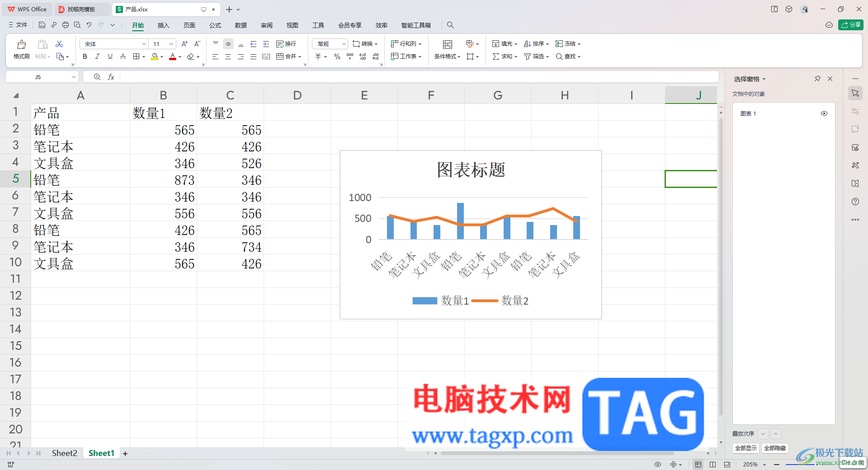Expand the 冻结 freeze dropdown
The image size is (868, 470).
click(579, 44)
